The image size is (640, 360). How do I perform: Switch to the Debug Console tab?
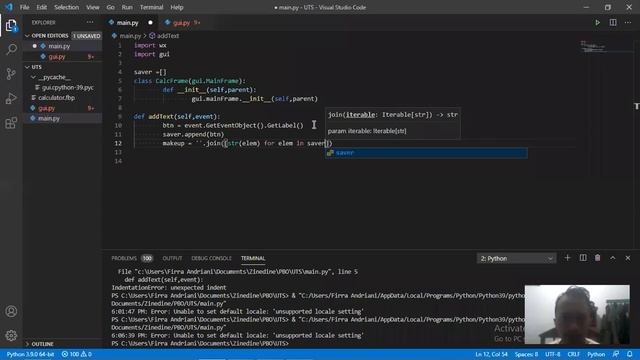[211, 258]
